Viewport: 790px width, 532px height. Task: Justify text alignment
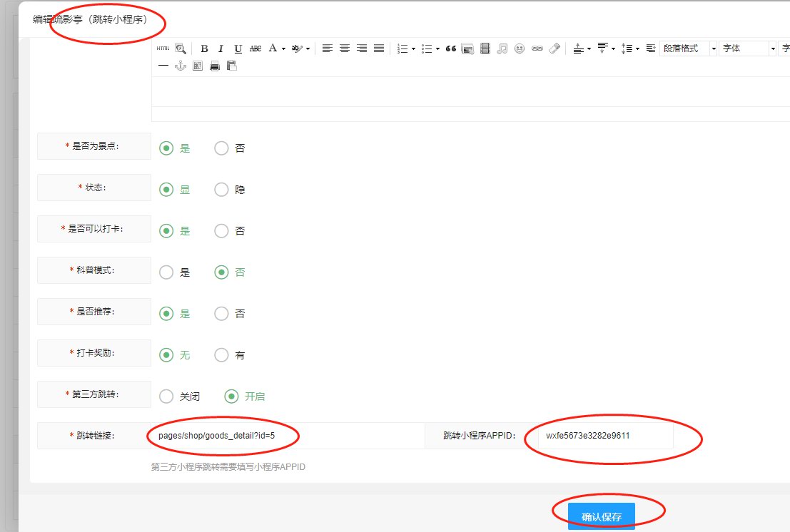click(379, 48)
